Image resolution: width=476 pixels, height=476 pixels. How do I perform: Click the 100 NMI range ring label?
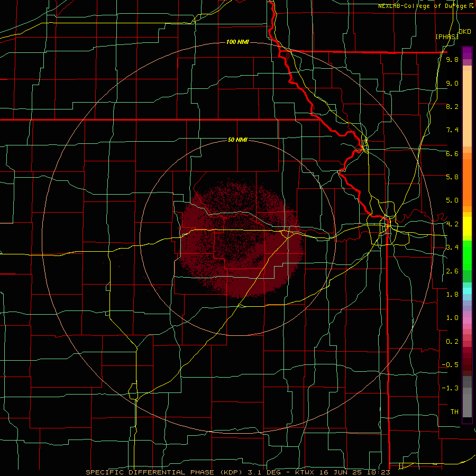pos(237,42)
